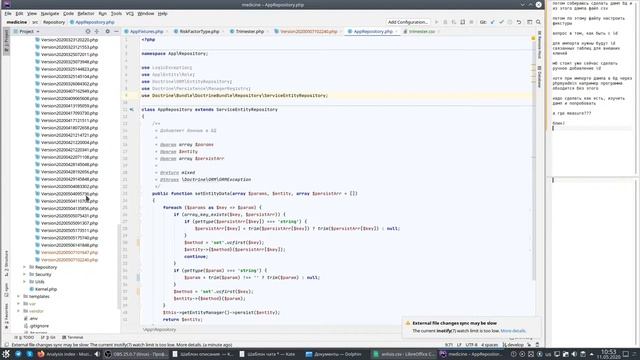Click the Telegram icon in taskbar
The height and width of the screenshot is (360, 640).
(18, 354)
